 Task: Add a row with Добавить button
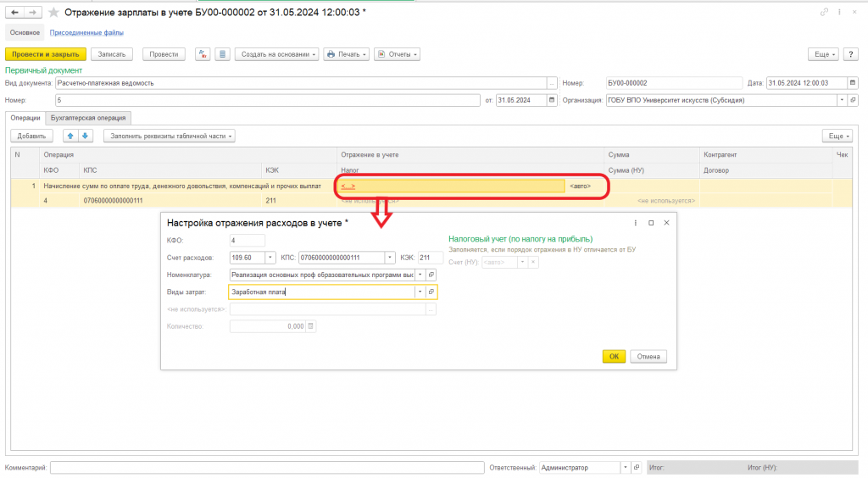(x=31, y=136)
